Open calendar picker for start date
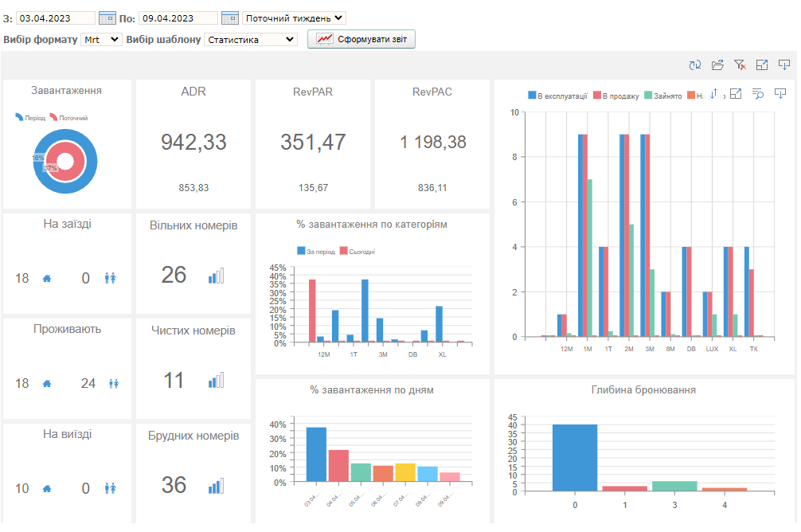801x532 pixels. [x=107, y=18]
